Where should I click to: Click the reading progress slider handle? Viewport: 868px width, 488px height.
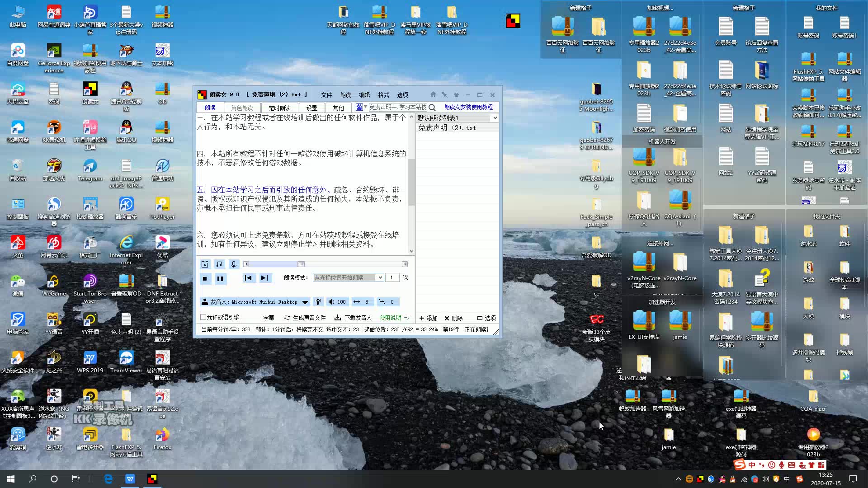tap(301, 264)
